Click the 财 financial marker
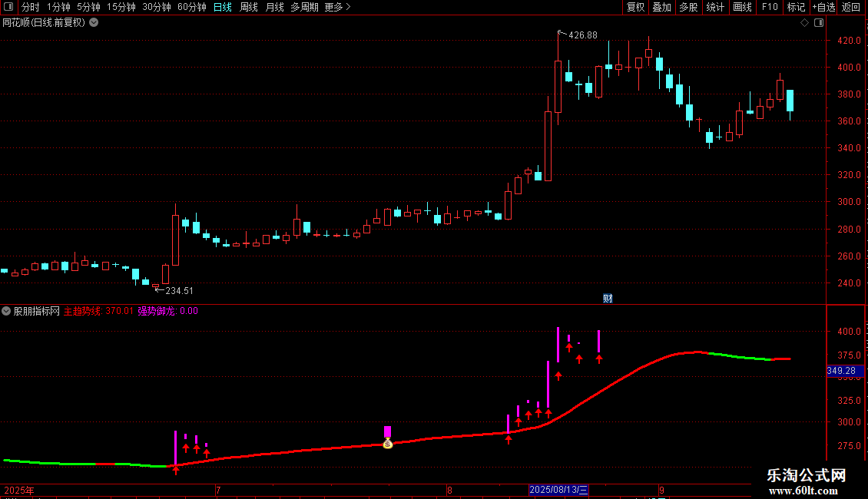Image resolution: width=868 pixels, height=499 pixels. click(x=608, y=298)
